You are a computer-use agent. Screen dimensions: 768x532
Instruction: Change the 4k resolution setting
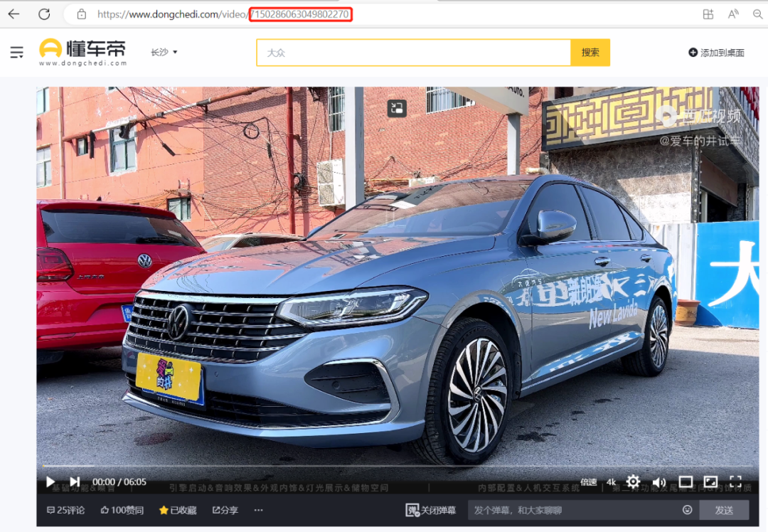pos(611,482)
